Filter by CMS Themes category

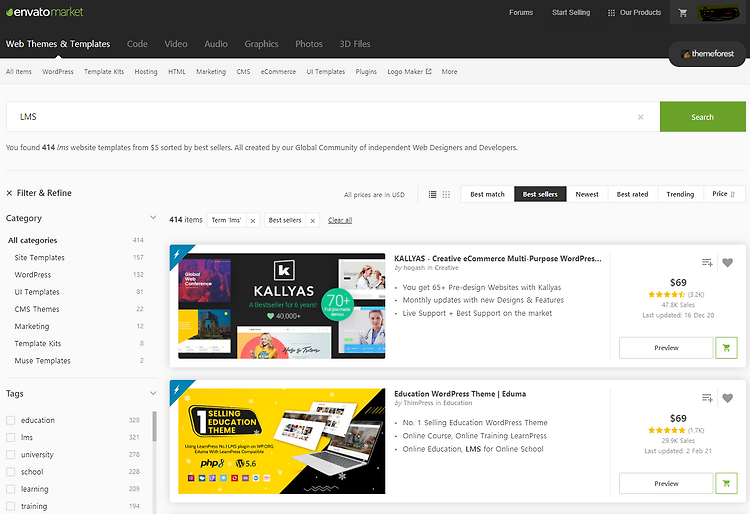pos(37,309)
